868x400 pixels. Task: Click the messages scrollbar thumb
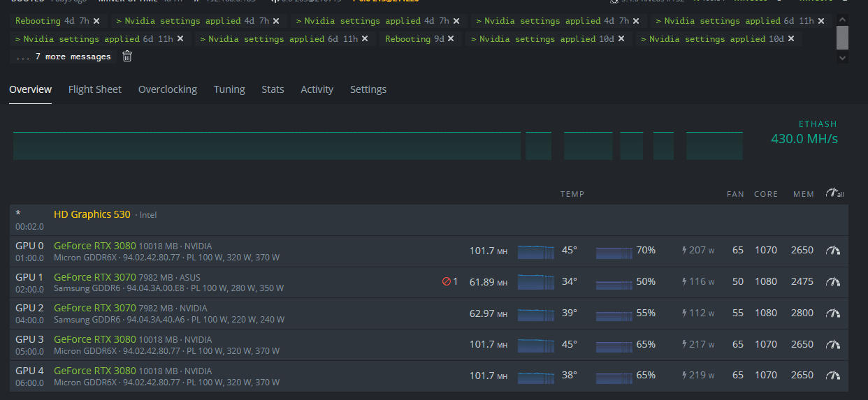842,37
